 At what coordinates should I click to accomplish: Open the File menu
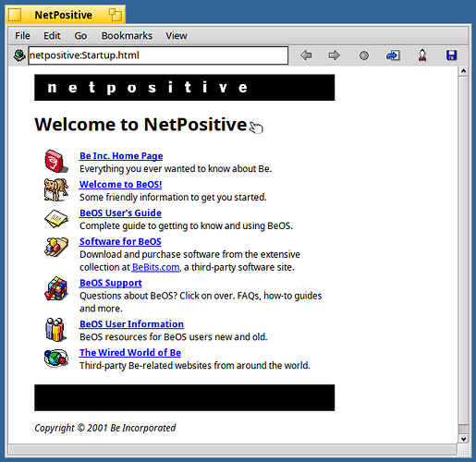pos(22,36)
